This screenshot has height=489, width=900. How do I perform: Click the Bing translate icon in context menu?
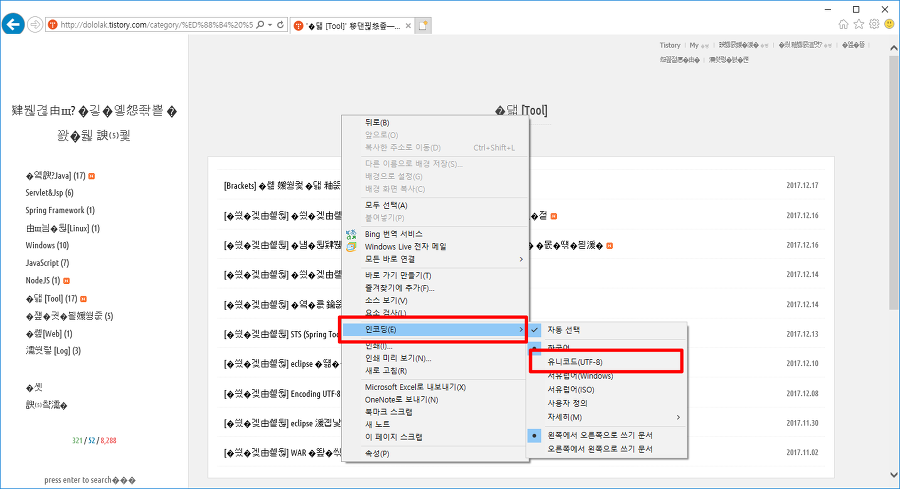pyautogui.click(x=351, y=234)
